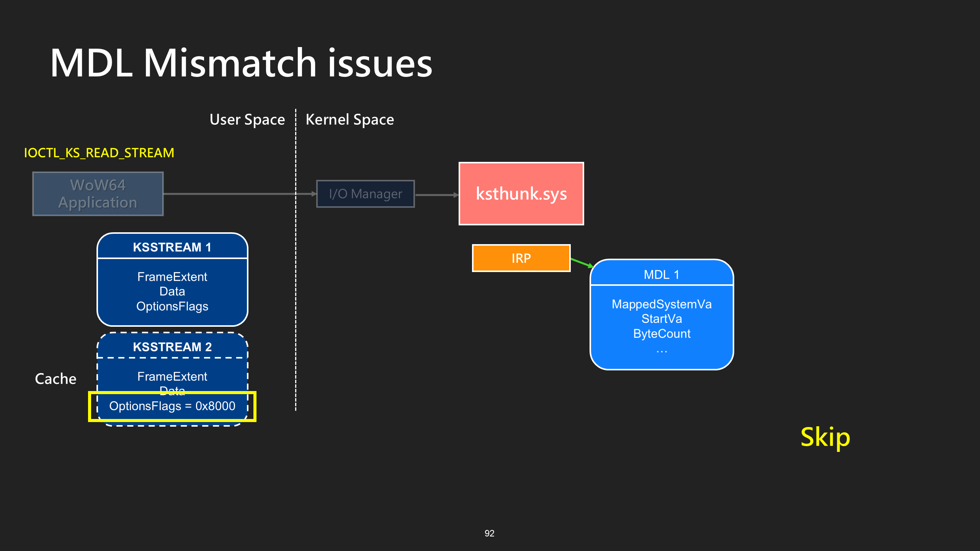Click the ksthunk.sys red box
980x551 pixels.
point(521,194)
